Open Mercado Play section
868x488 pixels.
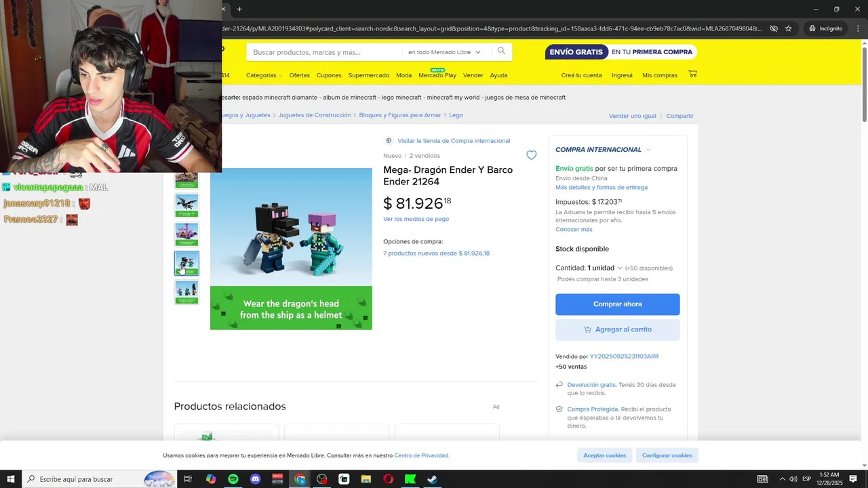[437, 75]
